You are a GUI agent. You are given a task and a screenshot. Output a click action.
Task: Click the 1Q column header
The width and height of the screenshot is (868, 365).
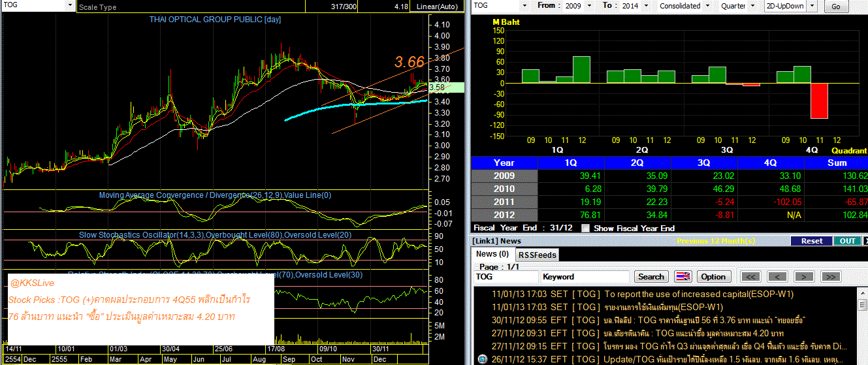571,163
